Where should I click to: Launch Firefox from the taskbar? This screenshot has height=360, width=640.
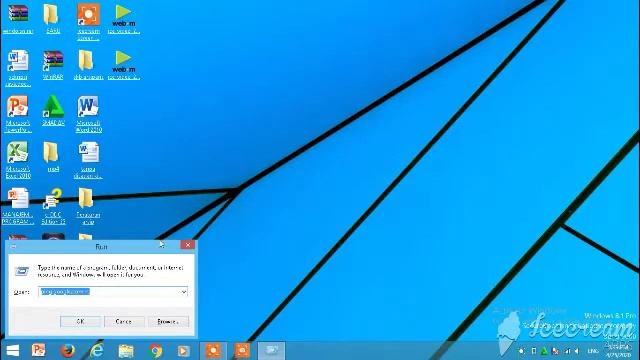coord(68,351)
